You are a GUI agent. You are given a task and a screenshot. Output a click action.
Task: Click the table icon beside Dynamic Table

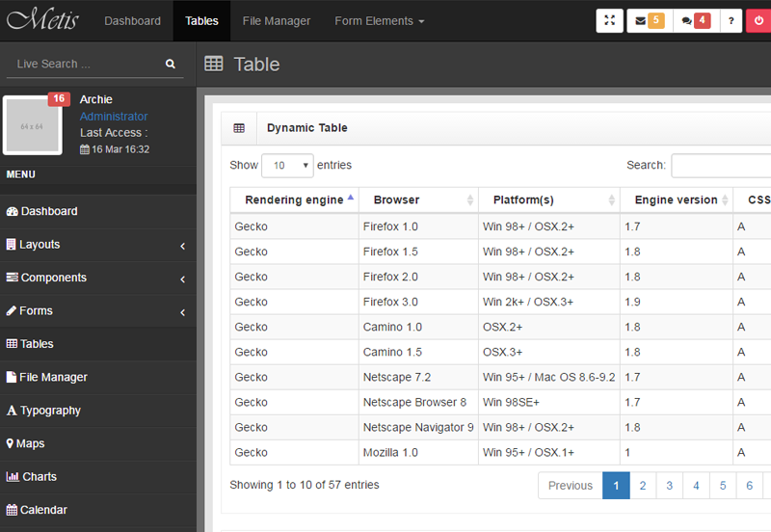(239, 128)
